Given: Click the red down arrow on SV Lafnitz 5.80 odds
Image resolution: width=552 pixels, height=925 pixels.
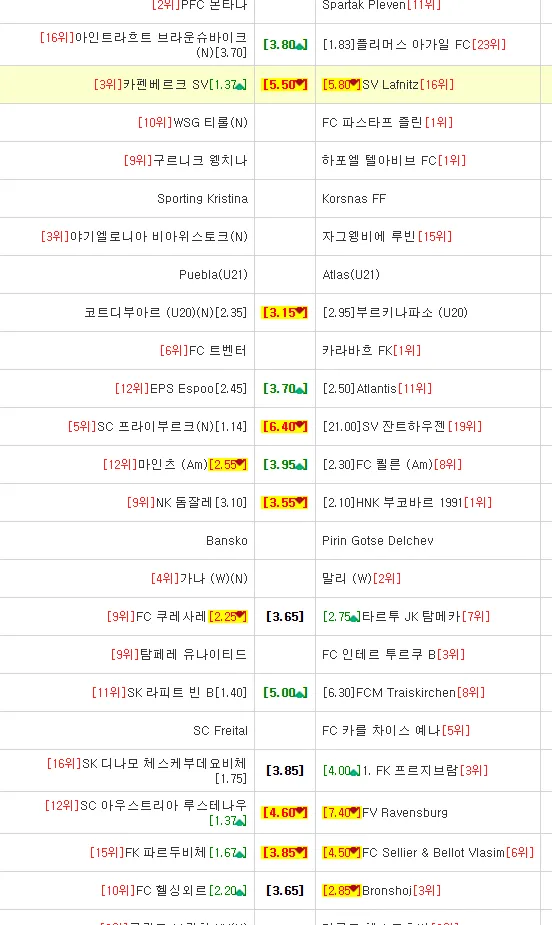Looking at the screenshot, I should click(x=356, y=84).
